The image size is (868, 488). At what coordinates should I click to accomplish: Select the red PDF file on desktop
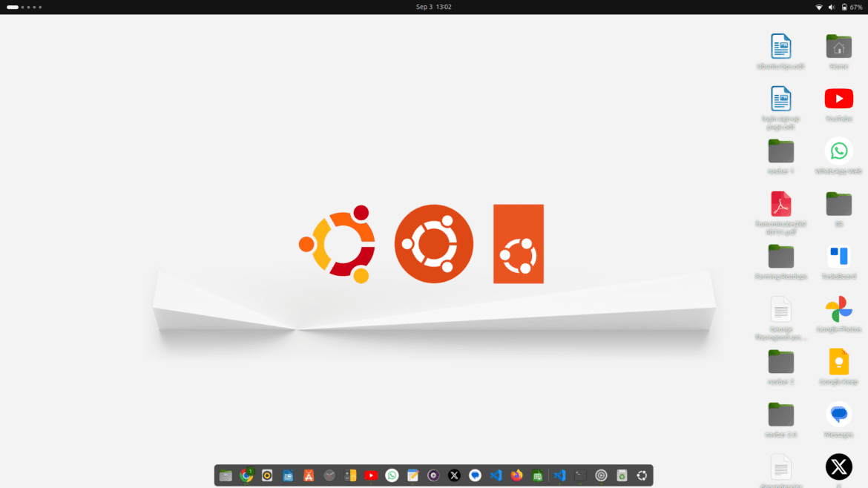[780, 204]
